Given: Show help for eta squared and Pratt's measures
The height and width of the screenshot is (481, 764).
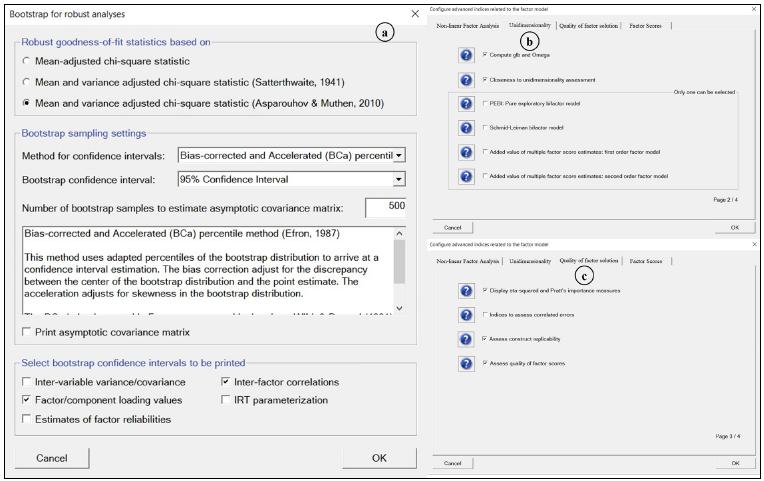Looking at the screenshot, I should pyautogui.click(x=466, y=291).
